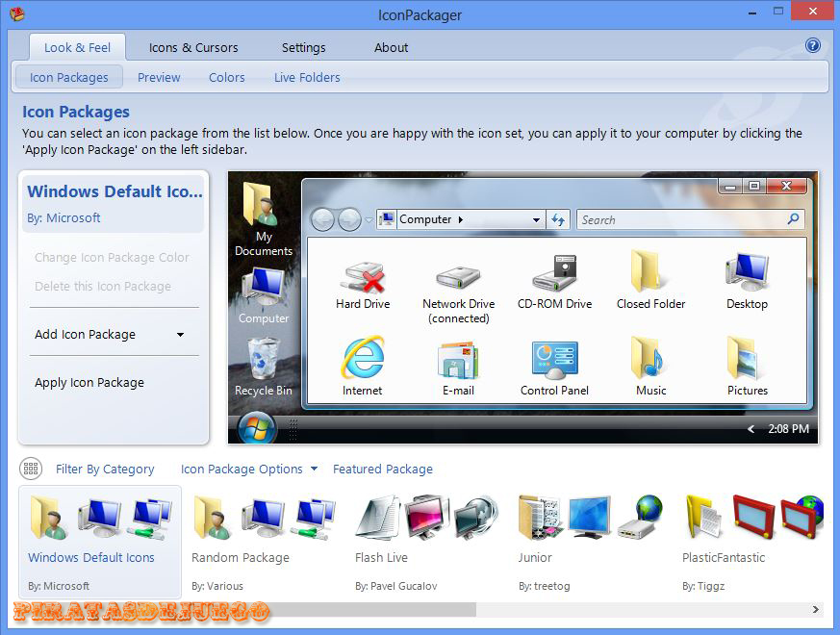The image size is (840, 635).
Task: Click the category grid icon beside Filter
Action: pos(31,469)
